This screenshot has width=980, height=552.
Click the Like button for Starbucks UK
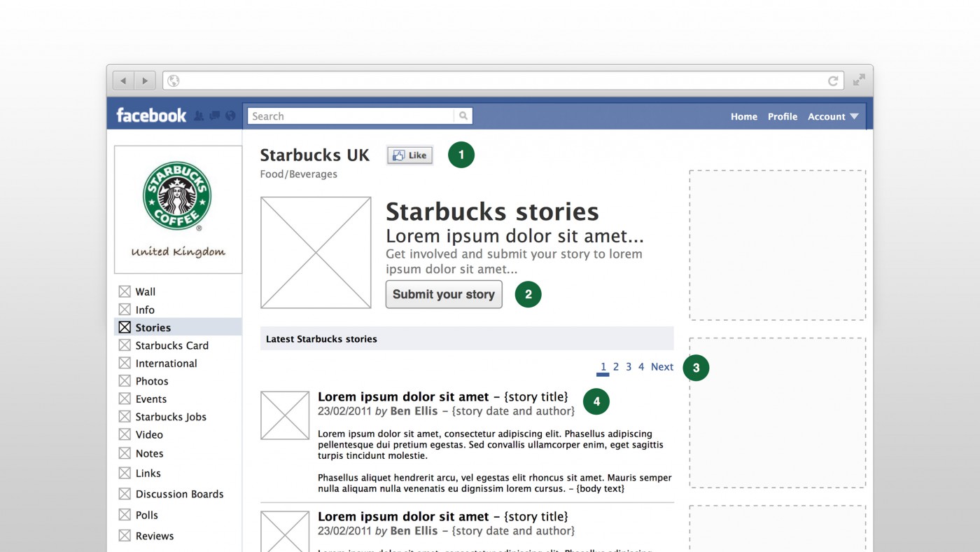409,156
